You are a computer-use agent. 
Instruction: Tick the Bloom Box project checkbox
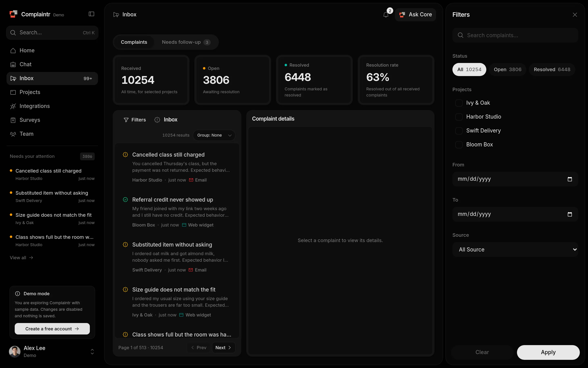pyautogui.click(x=459, y=145)
